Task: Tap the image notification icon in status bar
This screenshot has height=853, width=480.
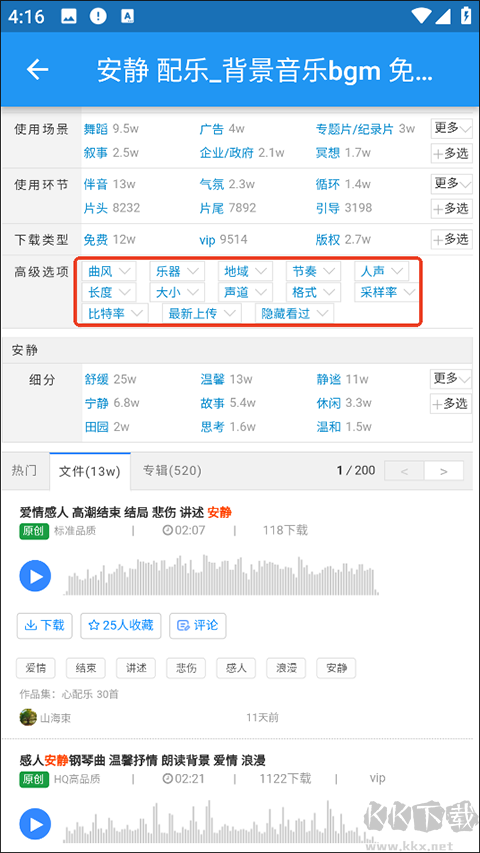Action: tap(69, 16)
